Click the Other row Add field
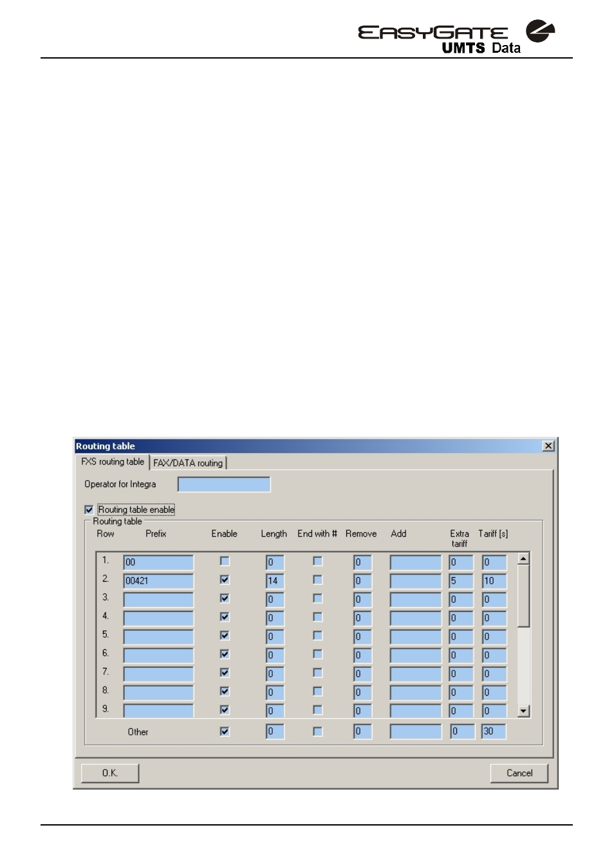This screenshot has height=868, width=614. (416, 732)
